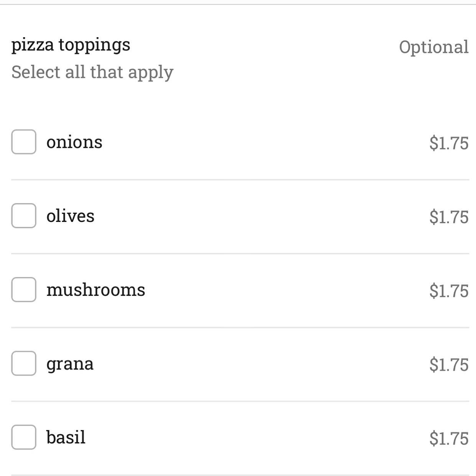Click the $1.75 price beside onions
The height and width of the screenshot is (476, 476).
point(449,143)
